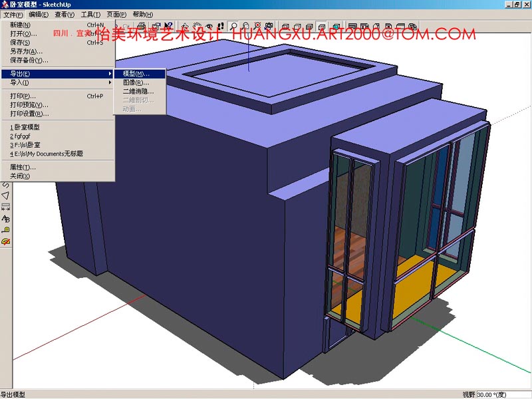The image size is (532, 399).
Task: Open the 编辑(E) menu
Action: pyautogui.click(x=39, y=15)
